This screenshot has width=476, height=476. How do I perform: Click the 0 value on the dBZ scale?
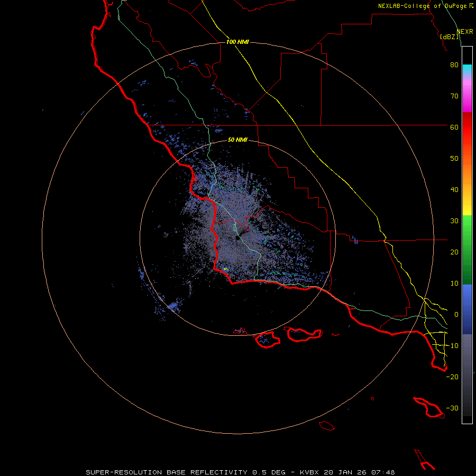coord(456,315)
